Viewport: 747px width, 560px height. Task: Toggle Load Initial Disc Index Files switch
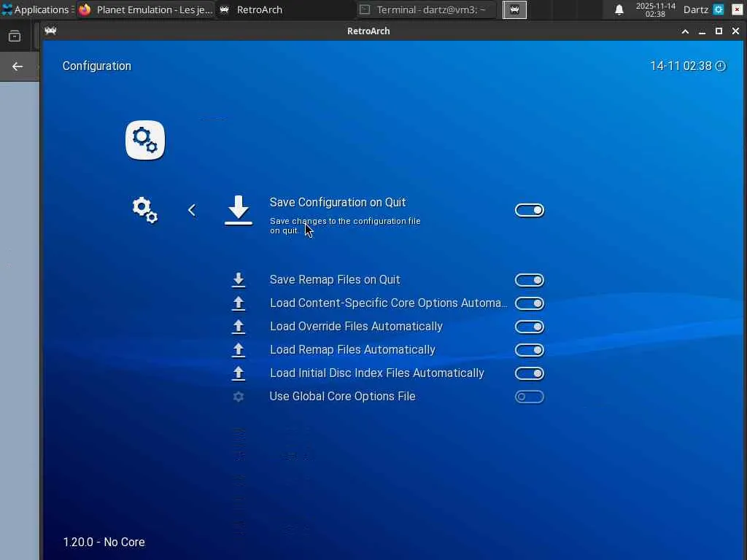530,373
